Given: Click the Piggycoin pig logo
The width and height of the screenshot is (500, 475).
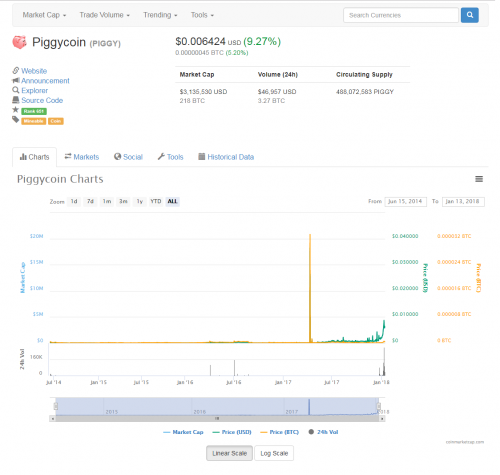Looking at the screenshot, I should pyautogui.click(x=19, y=42).
